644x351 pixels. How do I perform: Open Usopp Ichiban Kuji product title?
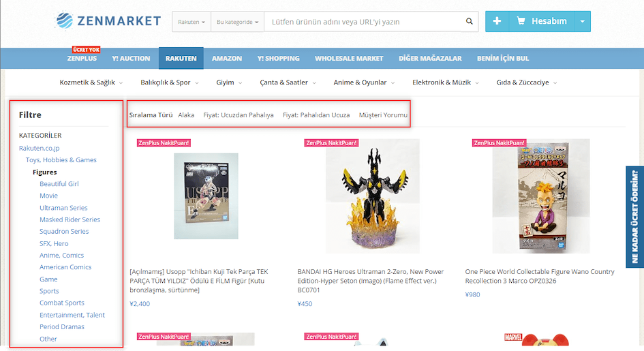pyautogui.click(x=199, y=281)
